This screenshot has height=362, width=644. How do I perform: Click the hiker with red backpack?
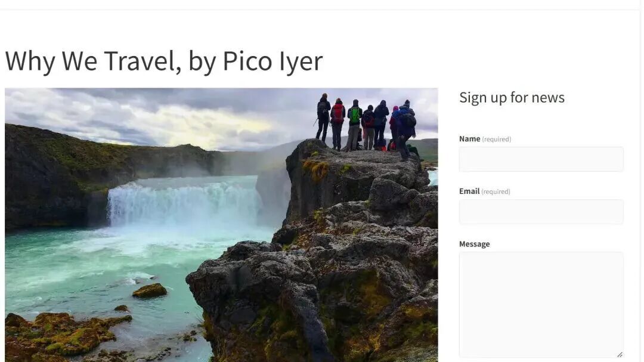click(x=338, y=123)
